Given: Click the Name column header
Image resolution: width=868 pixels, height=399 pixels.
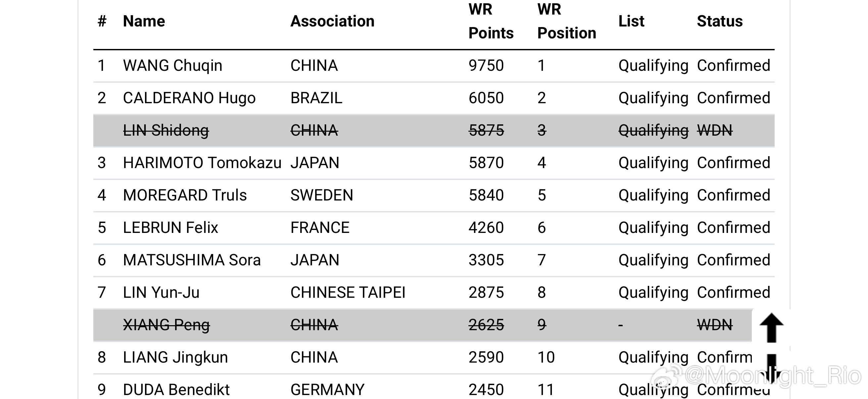Looking at the screenshot, I should tap(144, 21).
